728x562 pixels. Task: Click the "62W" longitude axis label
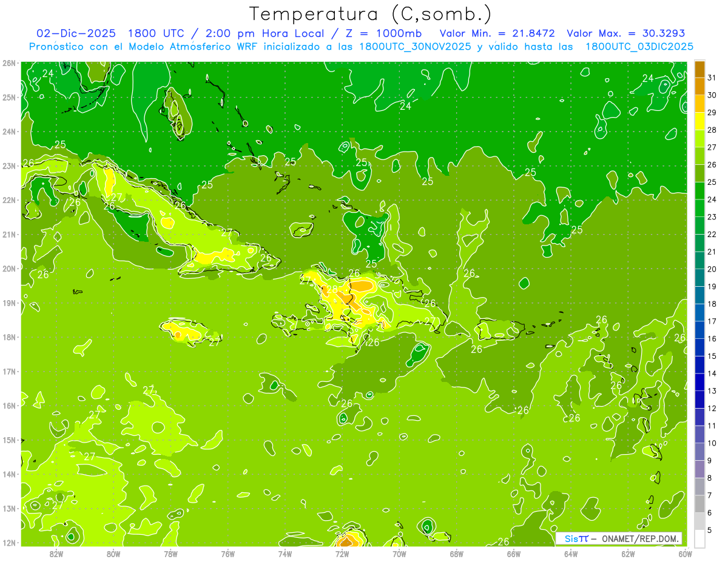[x=628, y=554]
